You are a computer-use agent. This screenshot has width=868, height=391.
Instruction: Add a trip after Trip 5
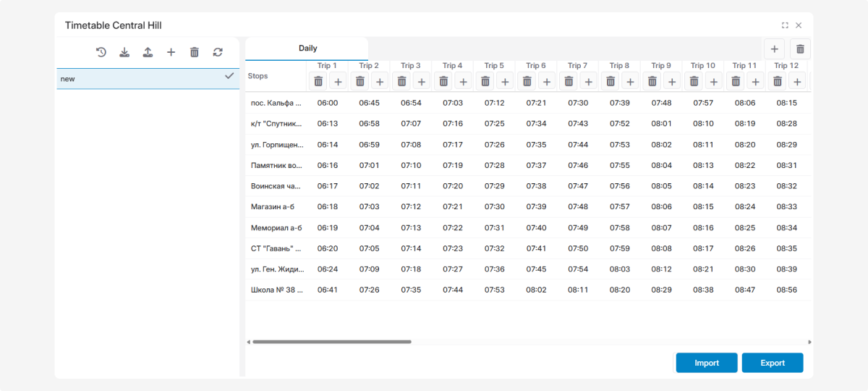505,81
